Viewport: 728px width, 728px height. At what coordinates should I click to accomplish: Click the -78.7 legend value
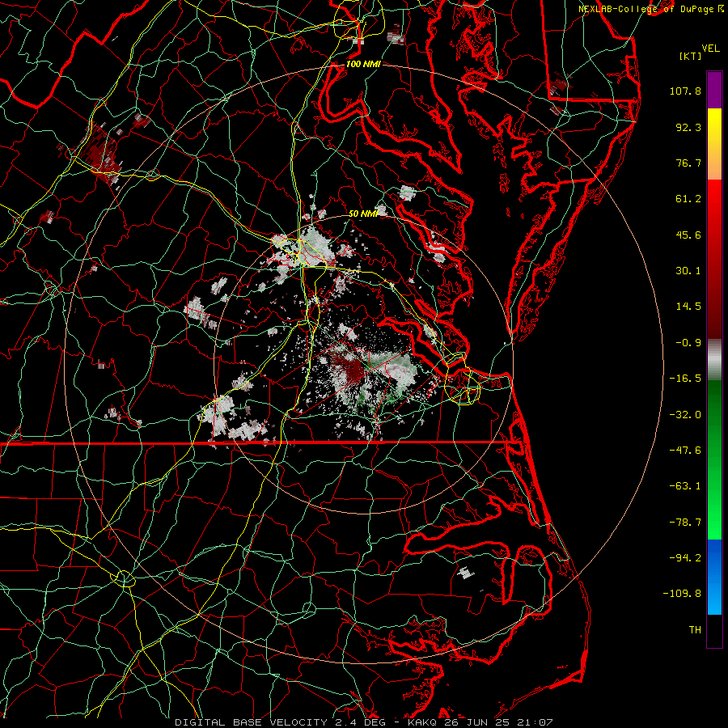click(x=685, y=523)
